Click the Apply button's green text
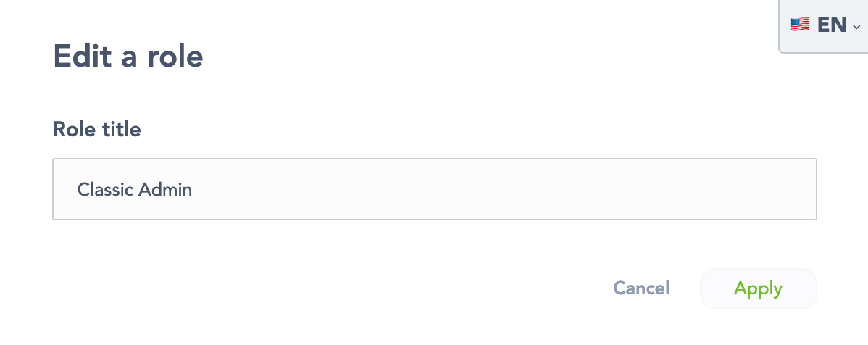 (758, 288)
